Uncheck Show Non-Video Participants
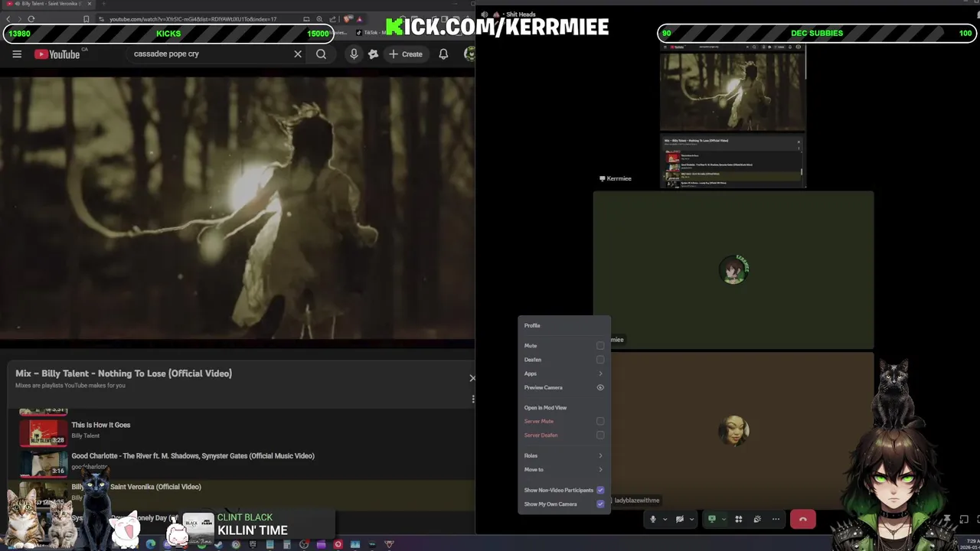Image resolution: width=980 pixels, height=551 pixels. tap(600, 490)
